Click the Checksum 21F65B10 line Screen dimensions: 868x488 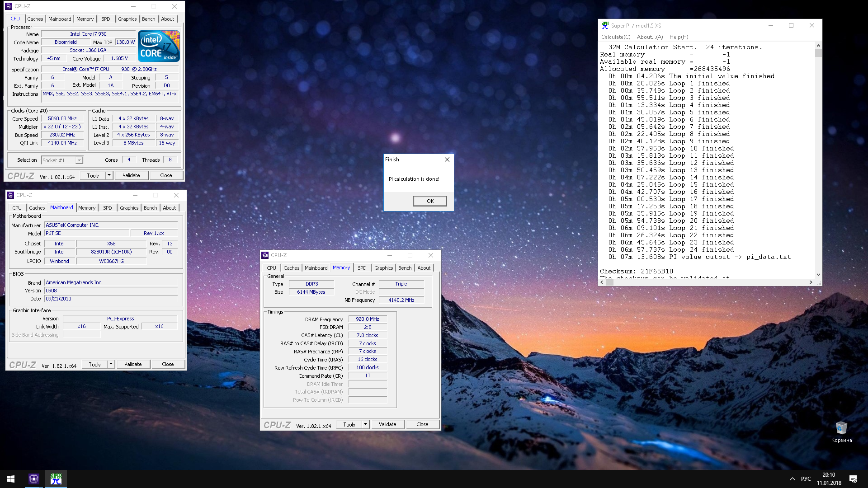pos(637,271)
